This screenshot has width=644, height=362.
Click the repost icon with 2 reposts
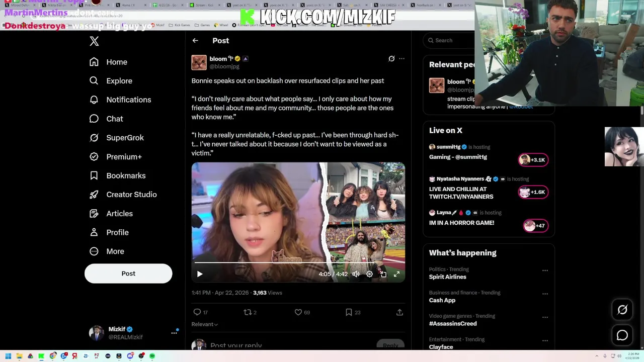pyautogui.click(x=248, y=312)
